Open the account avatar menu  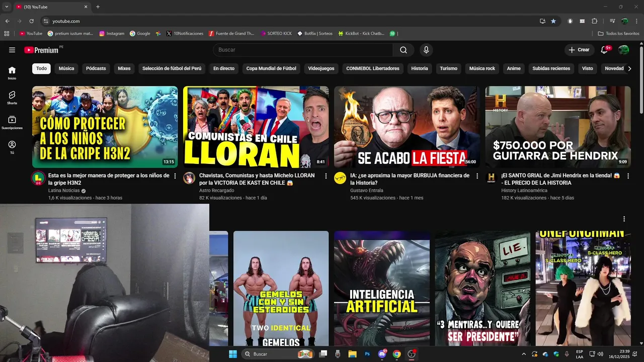coord(623,50)
